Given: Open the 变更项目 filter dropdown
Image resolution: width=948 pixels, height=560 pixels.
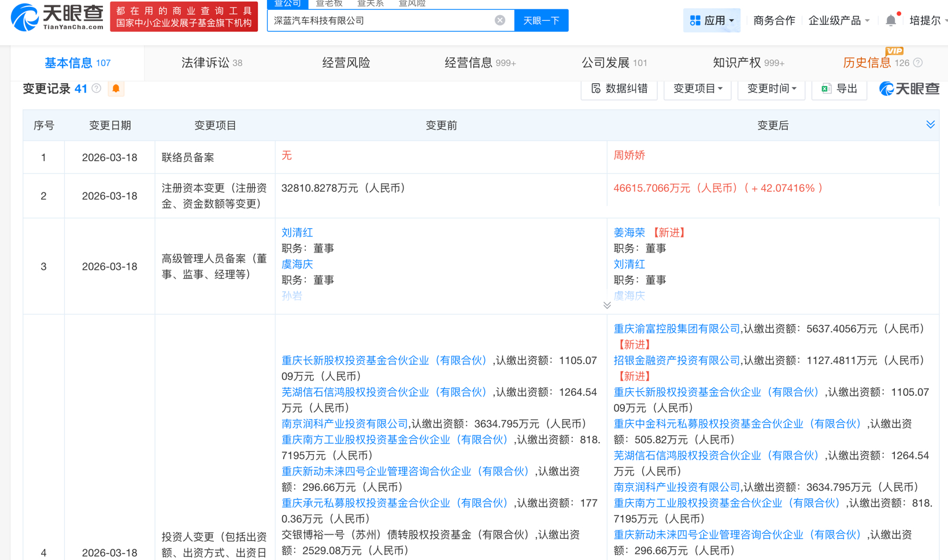Looking at the screenshot, I should point(697,88).
